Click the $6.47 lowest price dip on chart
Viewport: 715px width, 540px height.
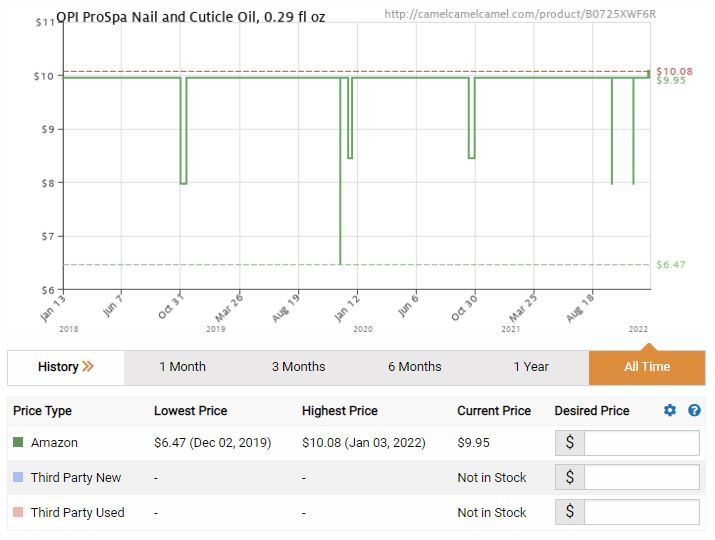(x=340, y=263)
